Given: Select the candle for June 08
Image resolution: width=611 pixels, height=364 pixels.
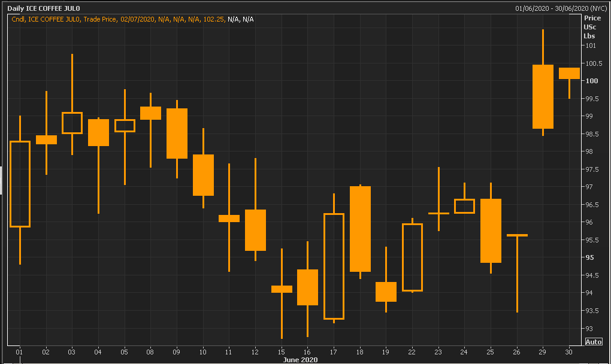Looking at the screenshot, I should click(x=150, y=113).
